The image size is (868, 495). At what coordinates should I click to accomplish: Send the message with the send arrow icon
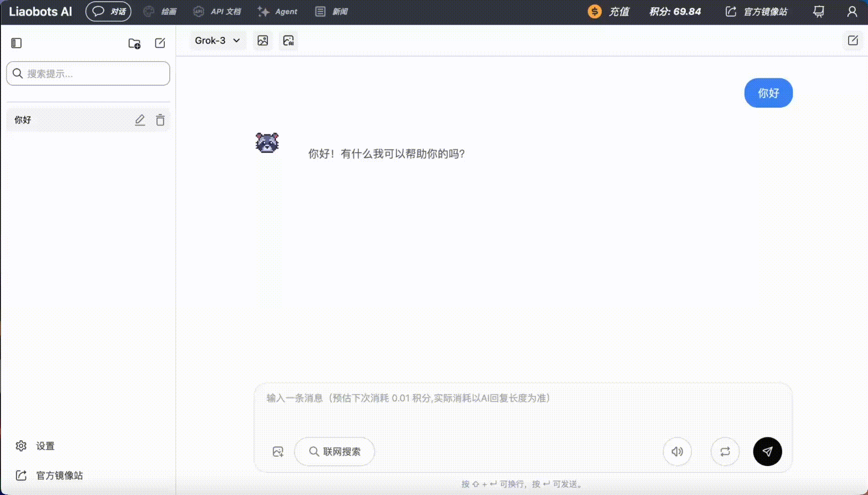pos(767,451)
